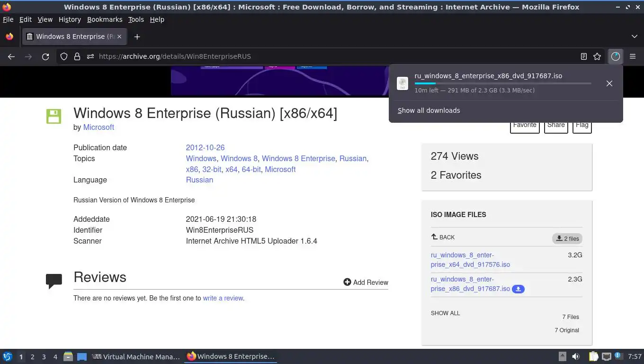Click the green software floppy disk icon

pos(54,116)
